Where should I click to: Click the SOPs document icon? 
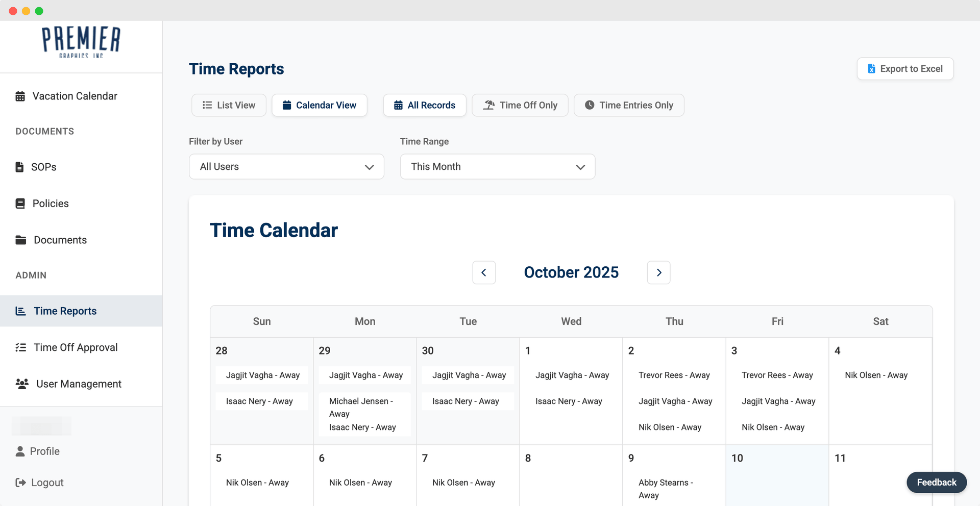(x=20, y=167)
